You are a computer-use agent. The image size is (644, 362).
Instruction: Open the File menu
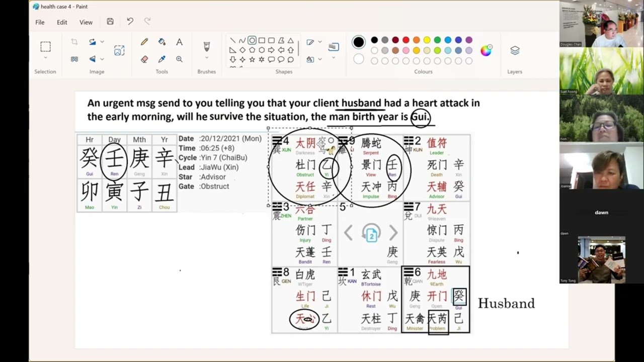click(x=40, y=22)
